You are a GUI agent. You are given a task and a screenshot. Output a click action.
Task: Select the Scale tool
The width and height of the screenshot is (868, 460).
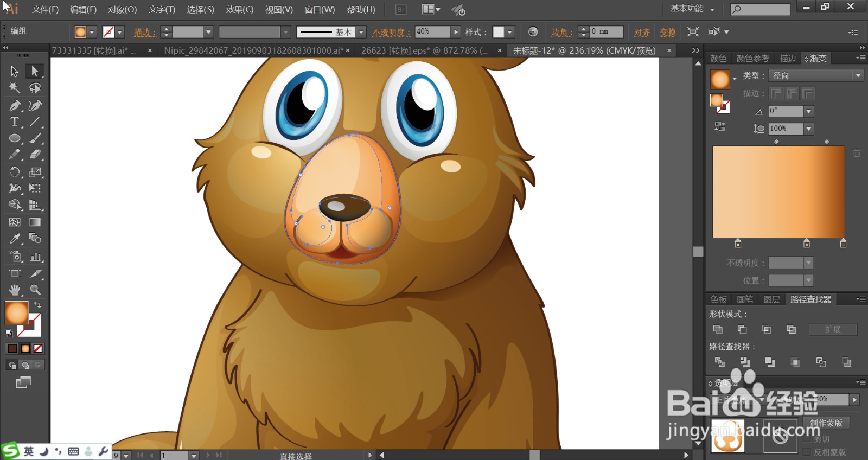(x=35, y=172)
